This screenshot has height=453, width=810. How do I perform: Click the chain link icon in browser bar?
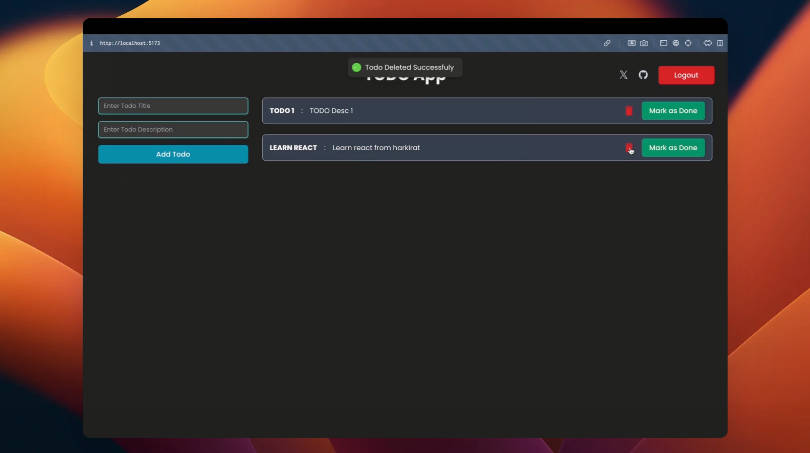[607, 43]
